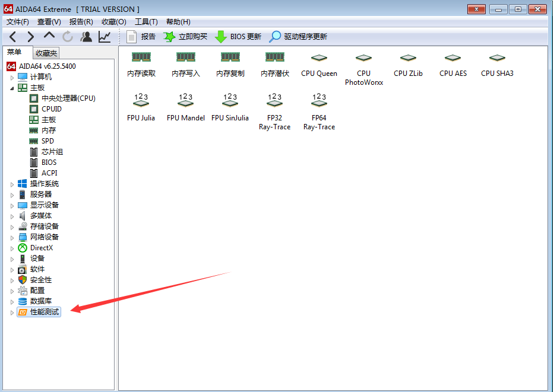This screenshot has height=392, width=554.
Task: Click the 报告 report toolbar button
Action: pyautogui.click(x=141, y=37)
